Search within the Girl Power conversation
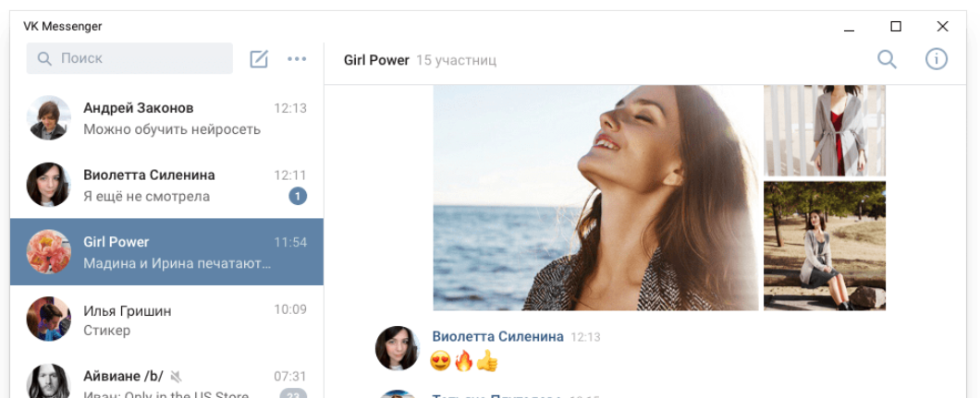Image resolution: width=980 pixels, height=398 pixels. 887,59
